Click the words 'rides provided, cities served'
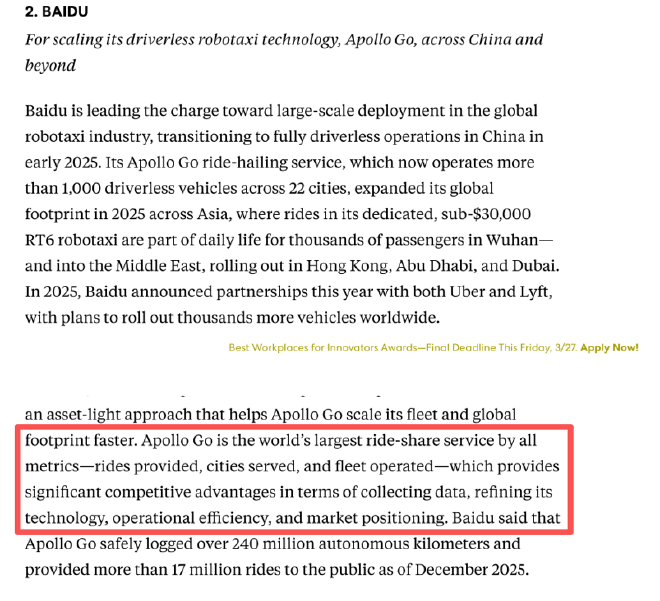This screenshot has height=601, width=660. 196,466
